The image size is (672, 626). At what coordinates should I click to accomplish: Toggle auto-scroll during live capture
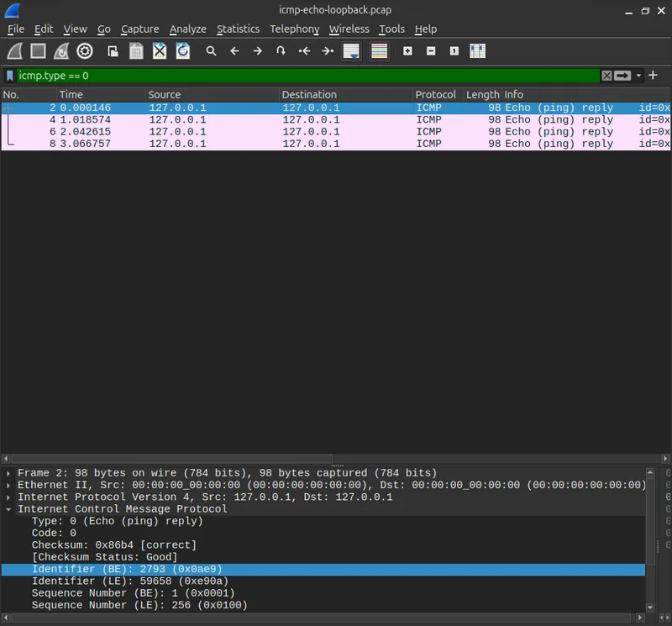(x=351, y=51)
